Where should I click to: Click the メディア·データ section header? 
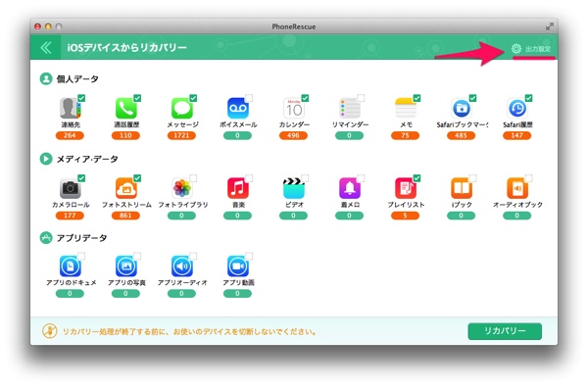(87, 159)
